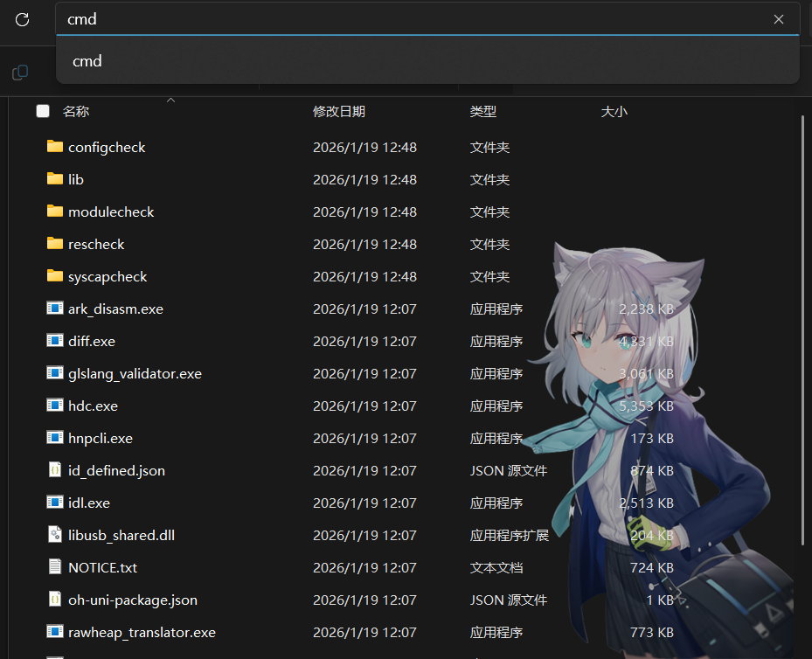
Task: Click the ark_disasm.exe application icon
Action: point(55,309)
